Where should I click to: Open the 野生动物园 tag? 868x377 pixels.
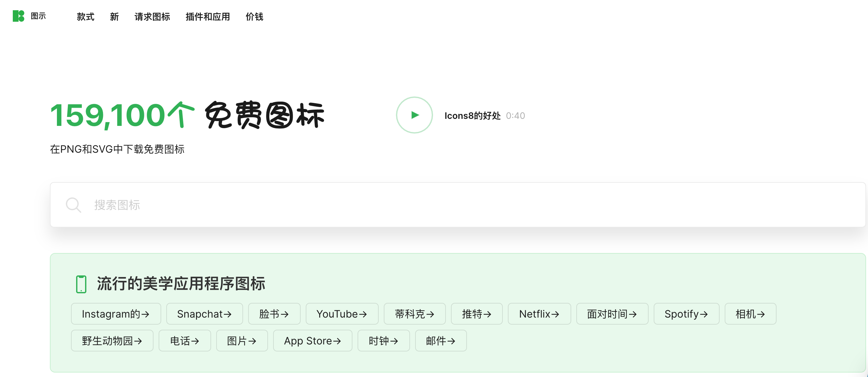(112, 341)
